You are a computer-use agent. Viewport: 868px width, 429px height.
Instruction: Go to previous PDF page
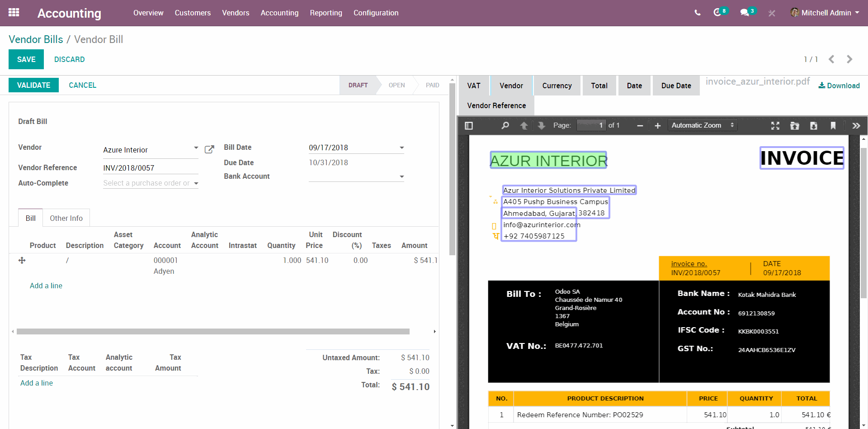[x=524, y=125]
